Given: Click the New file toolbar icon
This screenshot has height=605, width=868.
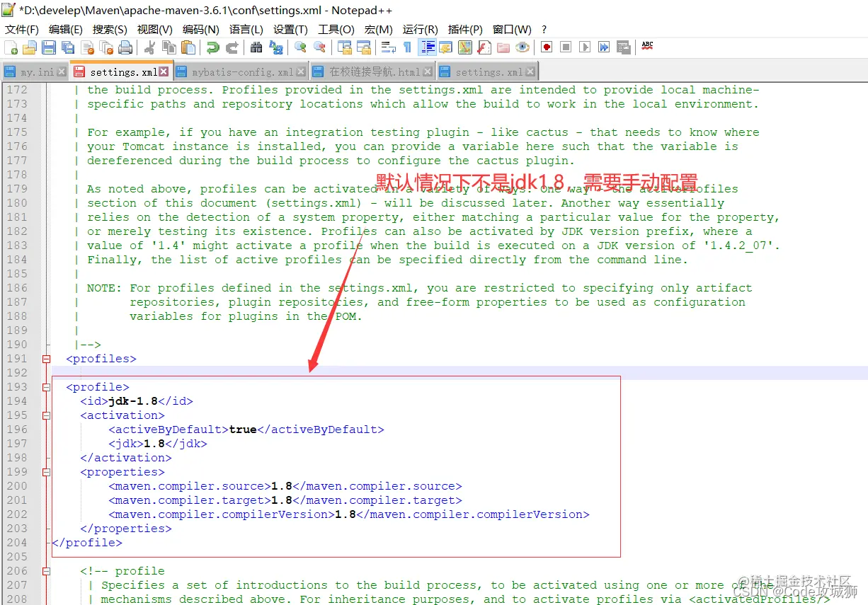Looking at the screenshot, I should (x=11, y=47).
